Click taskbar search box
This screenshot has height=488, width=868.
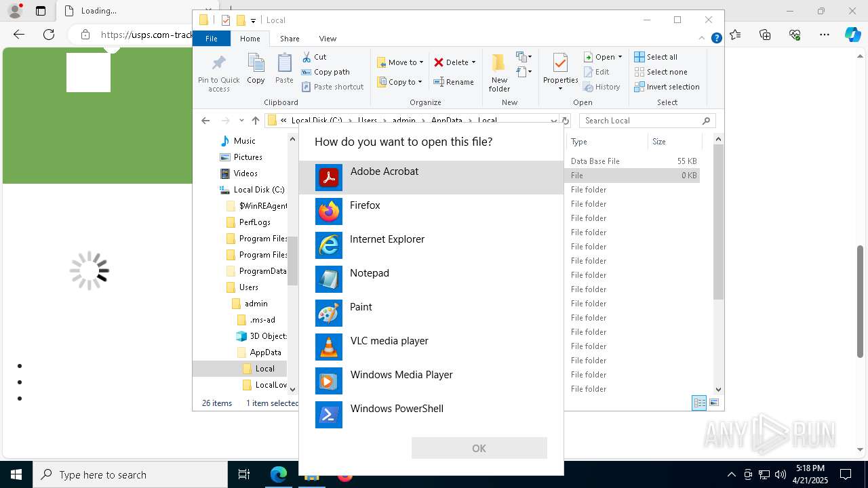tap(130, 474)
